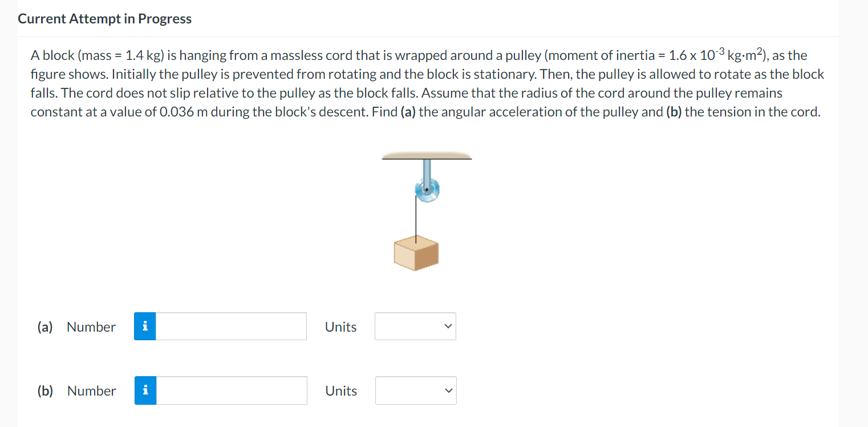Screen dimensions: 868x427
Task: Click the pulley figure illustration
Action: tap(427, 211)
